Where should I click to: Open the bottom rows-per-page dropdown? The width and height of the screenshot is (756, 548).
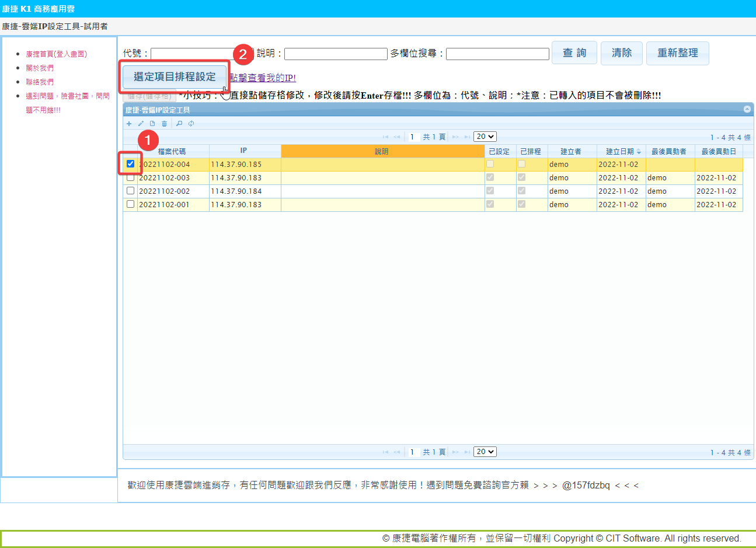[485, 452]
